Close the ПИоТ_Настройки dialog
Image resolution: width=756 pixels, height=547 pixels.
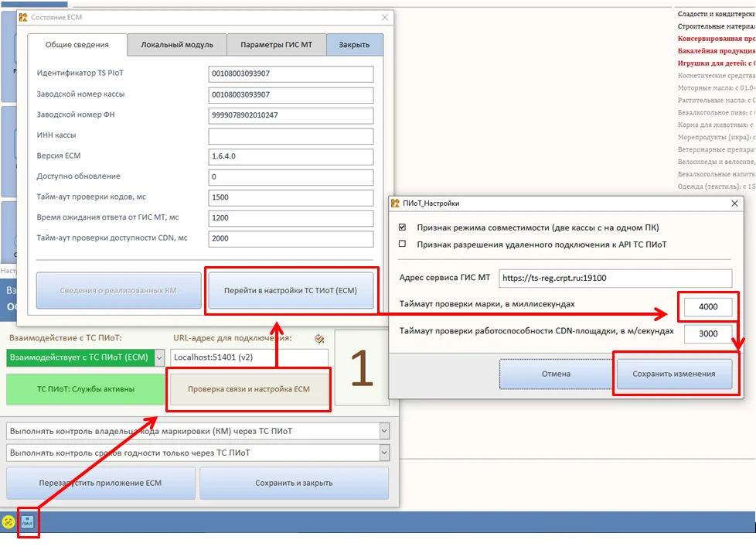click(734, 203)
